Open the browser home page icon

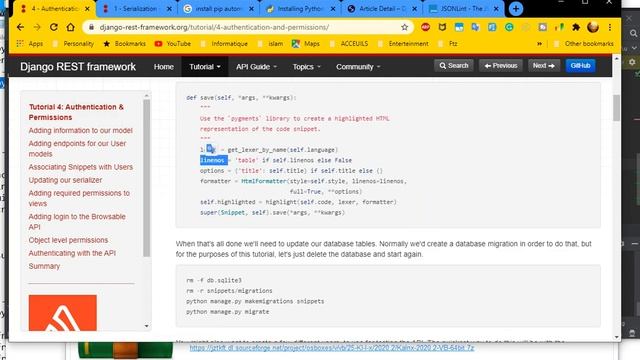(71, 27)
